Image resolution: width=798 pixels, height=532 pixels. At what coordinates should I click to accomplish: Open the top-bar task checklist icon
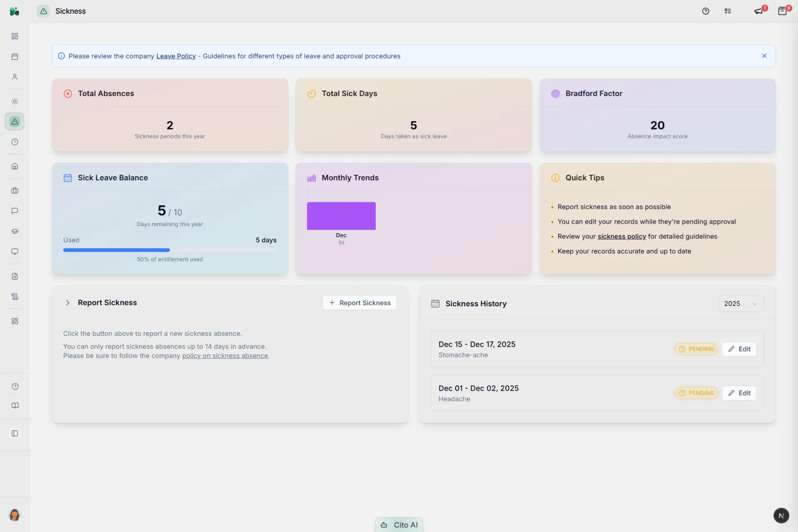[x=728, y=11]
